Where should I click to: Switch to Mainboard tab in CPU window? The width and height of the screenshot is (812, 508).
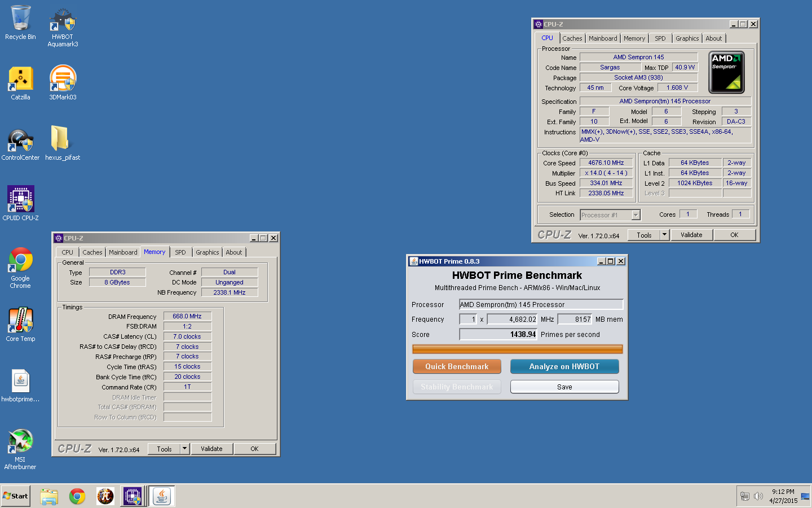point(603,38)
